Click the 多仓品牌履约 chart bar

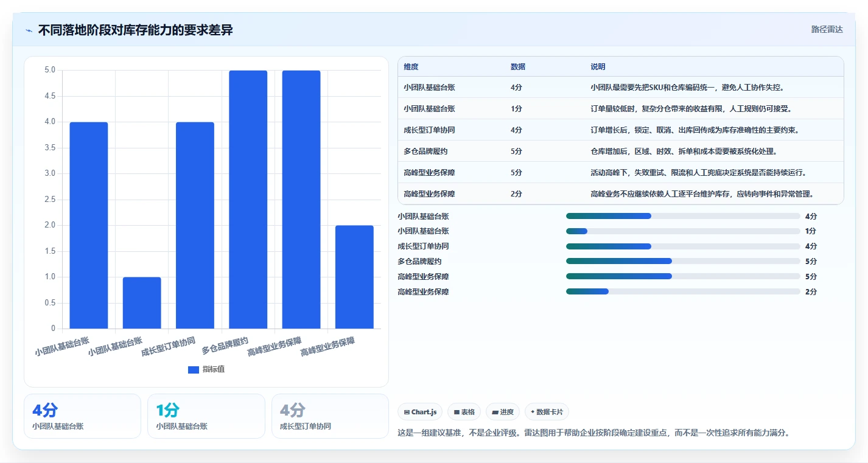[x=248, y=200]
